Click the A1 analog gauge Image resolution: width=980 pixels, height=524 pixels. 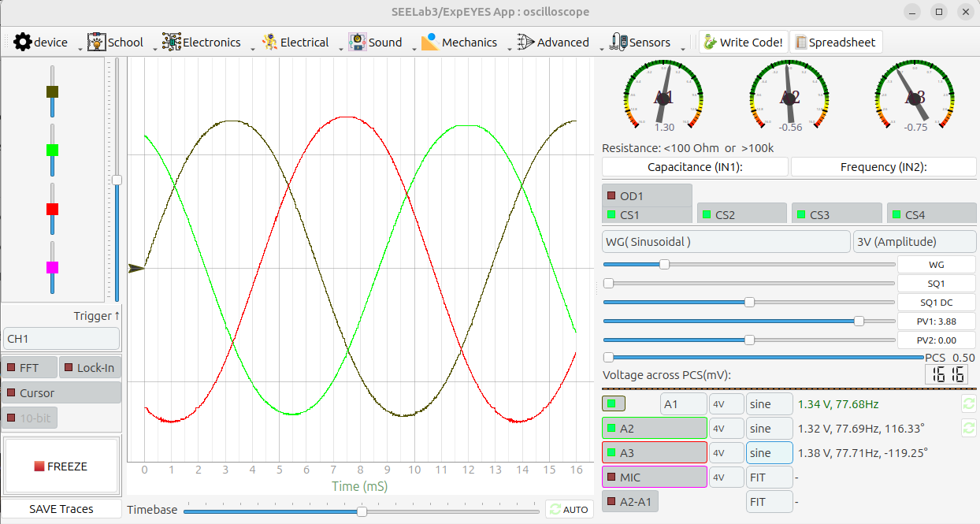click(664, 96)
